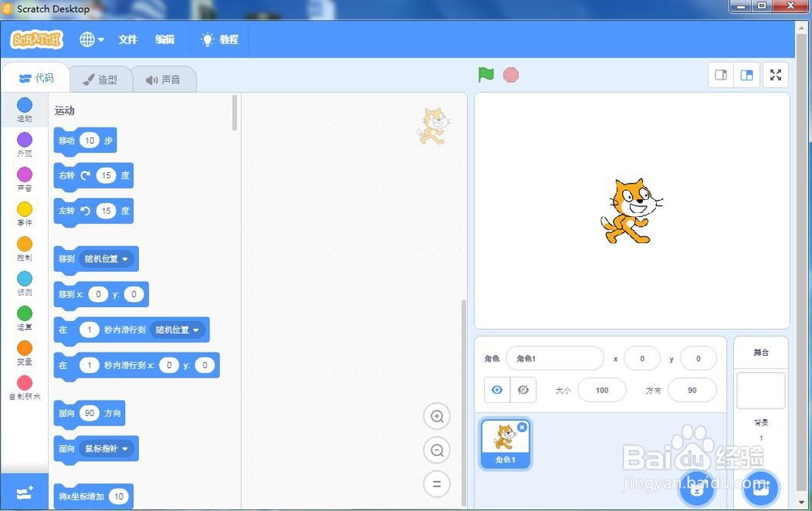The image size is (812, 511).
Task: Select the 自制积木 block category
Action: pyautogui.click(x=24, y=388)
